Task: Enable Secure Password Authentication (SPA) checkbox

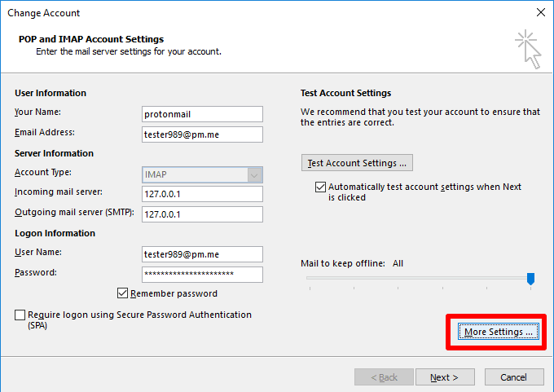Action: pos(20,315)
